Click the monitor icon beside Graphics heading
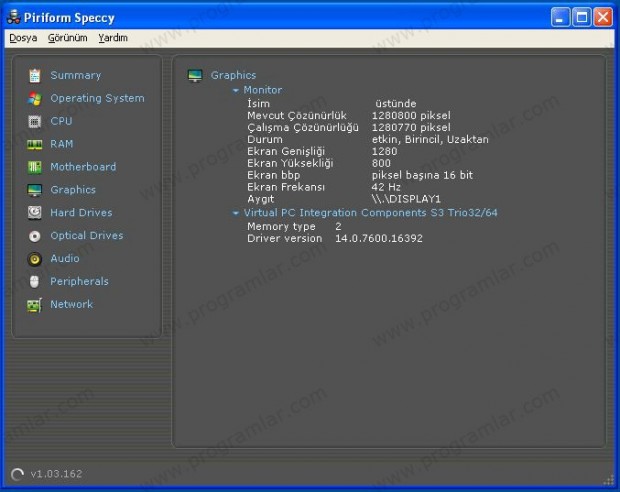This screenshot has width=620, height=492. [195, 75]
